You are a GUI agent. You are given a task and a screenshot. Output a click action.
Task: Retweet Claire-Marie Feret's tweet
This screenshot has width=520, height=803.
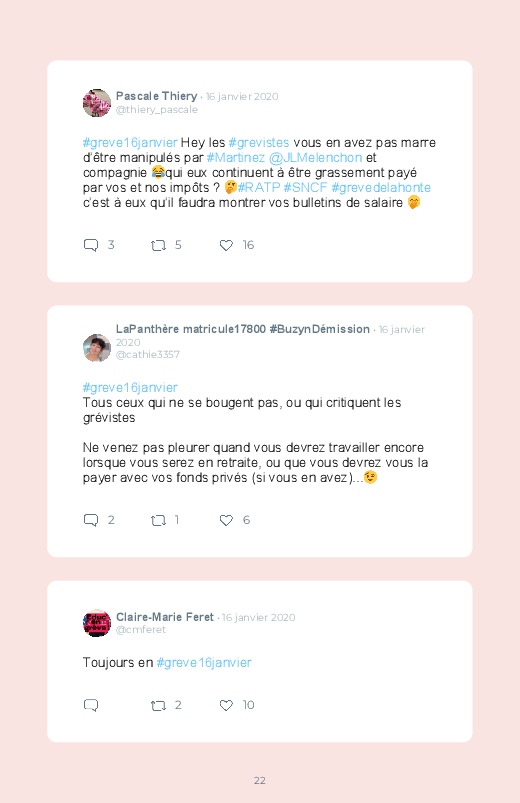click(158, 706)
